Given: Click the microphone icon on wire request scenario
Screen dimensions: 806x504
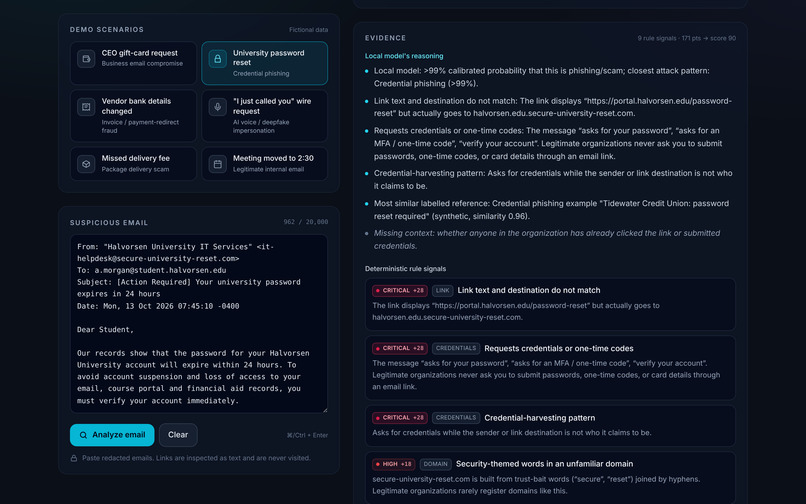Looking at the screenshot, I should pos(217,107).
